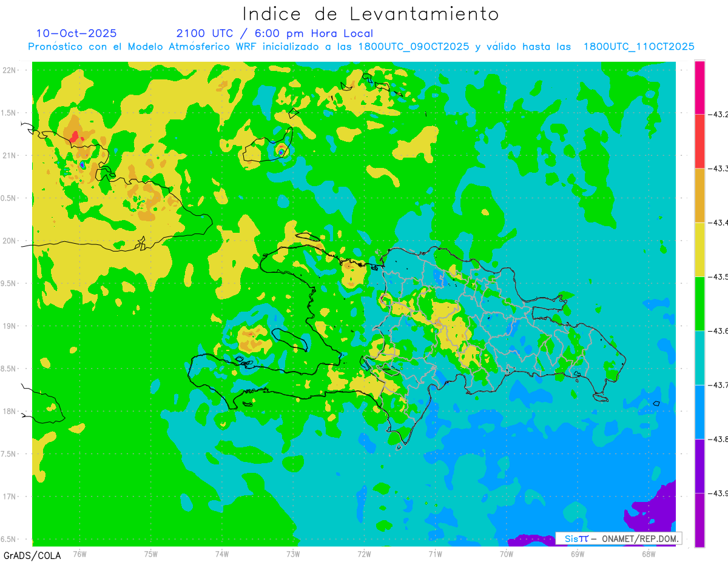The height and width of the screenshot is (562, 728).
Task: Click the orange color bar segment
Action: [699, 195]
